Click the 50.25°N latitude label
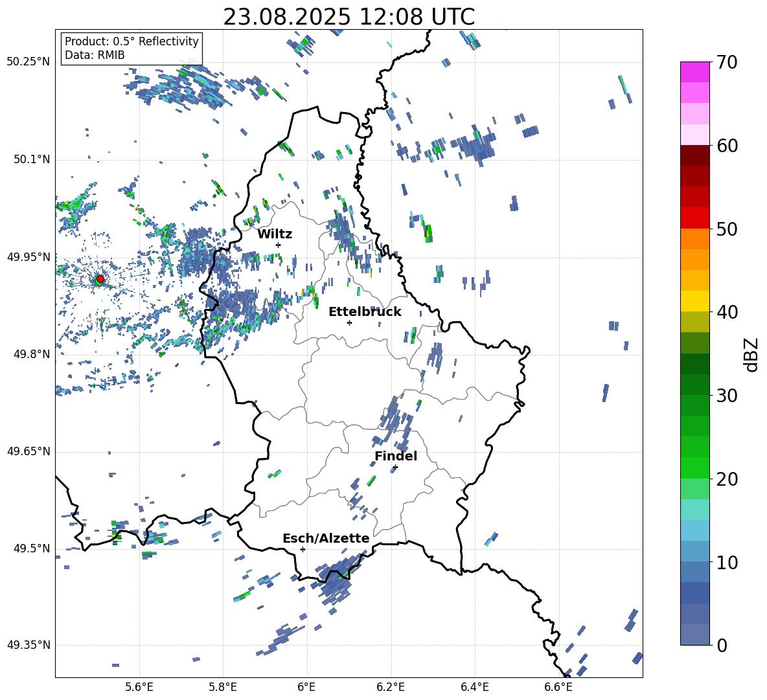The width and height of the screenshot is (767, 700). pyautogui.click(x=29, y=62)
